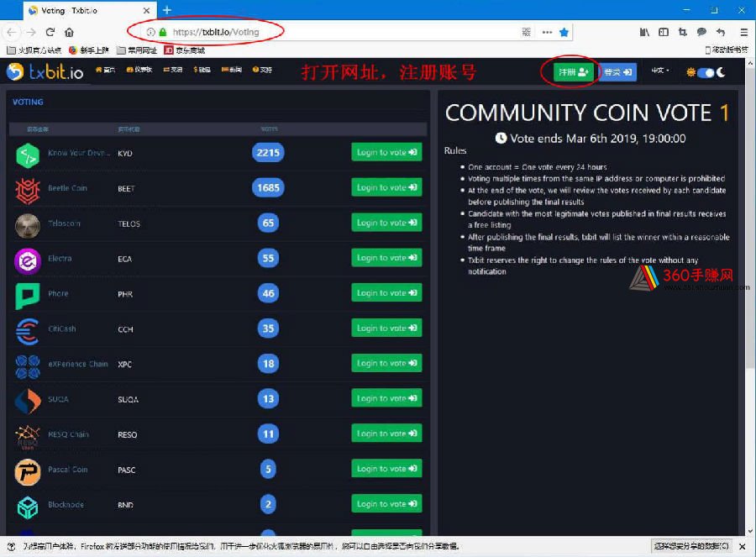Screen dimensions: 756x557
Task: Click Login to vote for KYD
Action: 386,152
